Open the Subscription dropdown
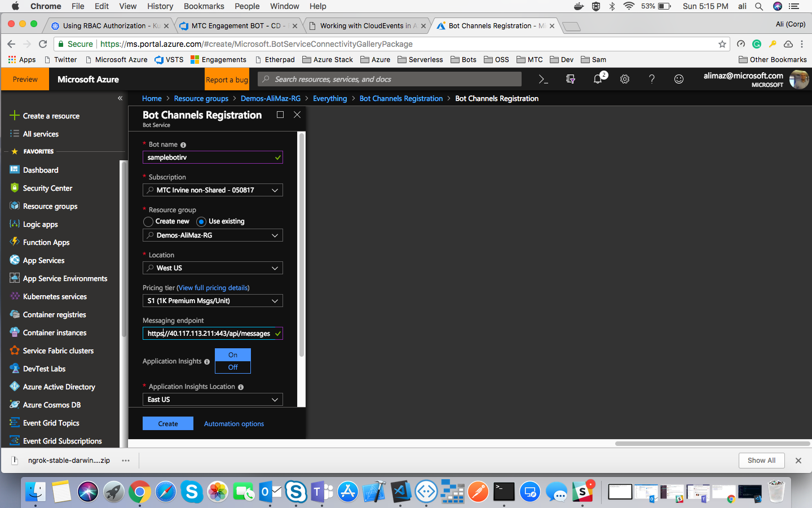Screen dimensions: 812x508 213,190
